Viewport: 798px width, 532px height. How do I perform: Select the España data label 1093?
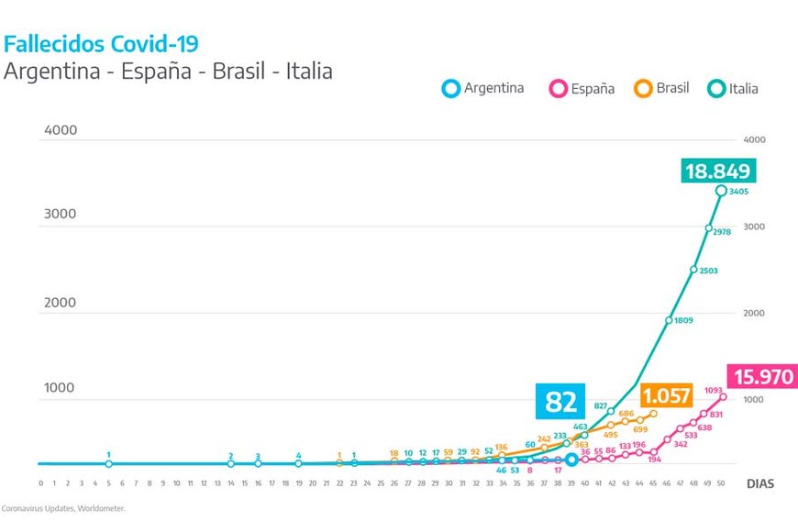tap(715, 390)
